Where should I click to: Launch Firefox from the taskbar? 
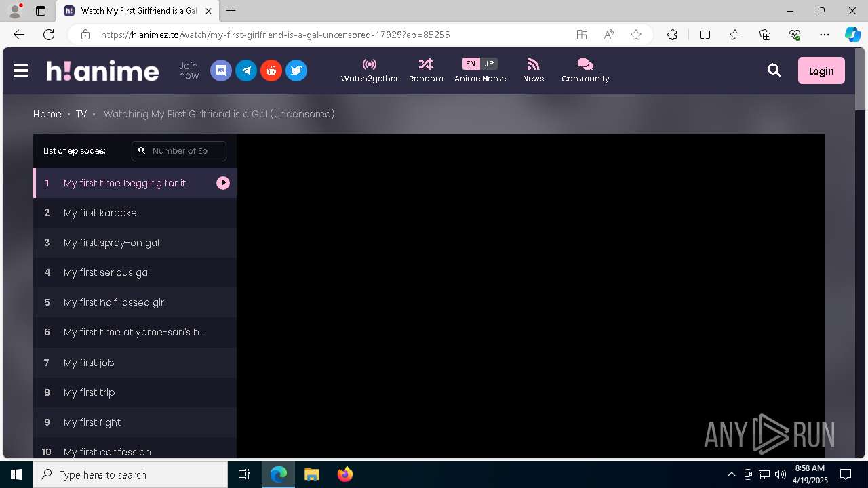pos(345,474)
